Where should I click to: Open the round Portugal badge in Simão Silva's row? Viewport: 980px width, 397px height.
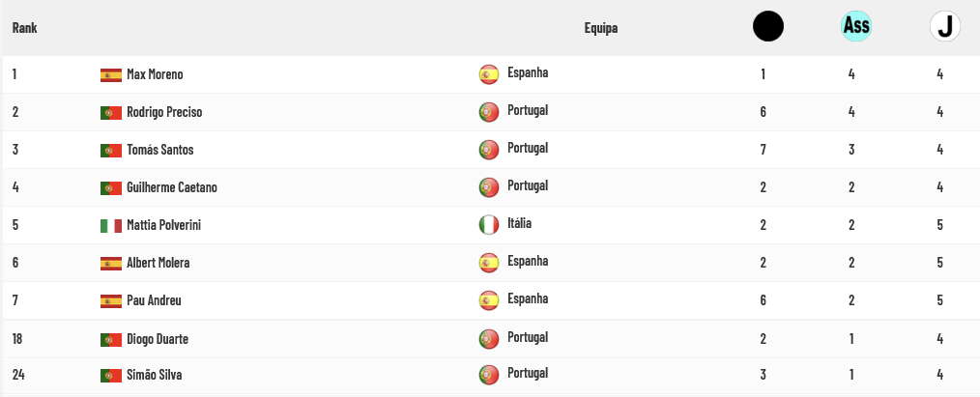tap(489, 375)
